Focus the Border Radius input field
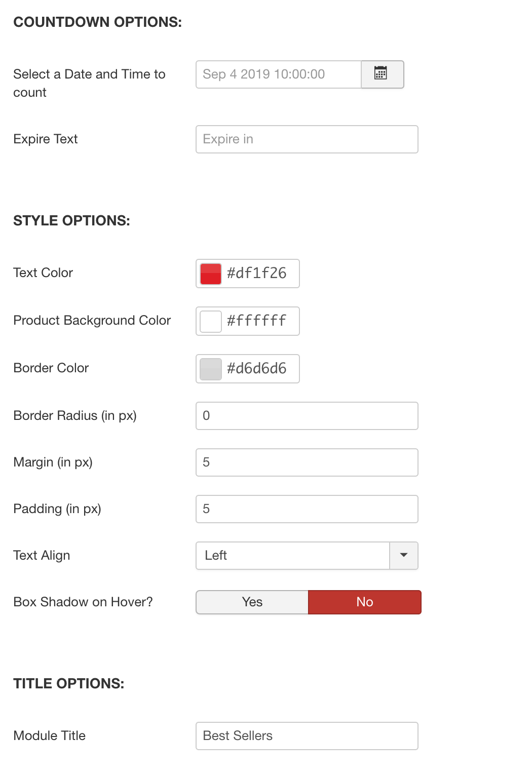This screenshot has height=777, width=532. 307,416
